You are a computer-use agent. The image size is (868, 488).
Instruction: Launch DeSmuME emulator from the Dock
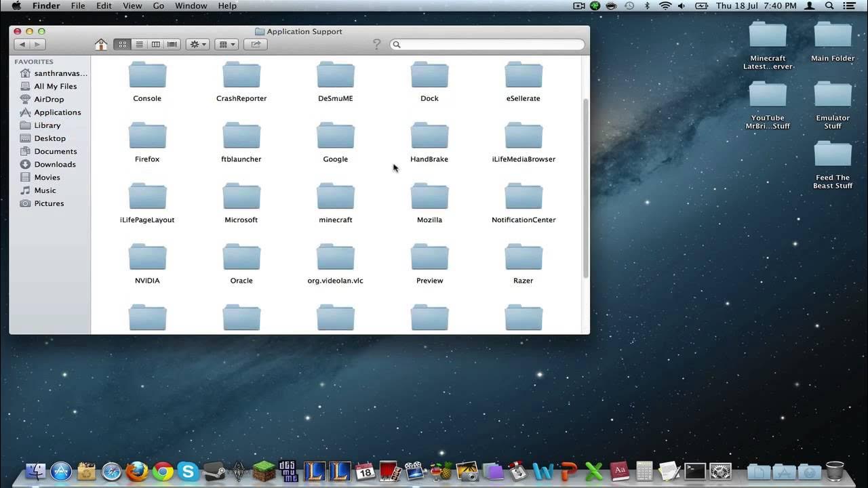[x=288, y=471]
